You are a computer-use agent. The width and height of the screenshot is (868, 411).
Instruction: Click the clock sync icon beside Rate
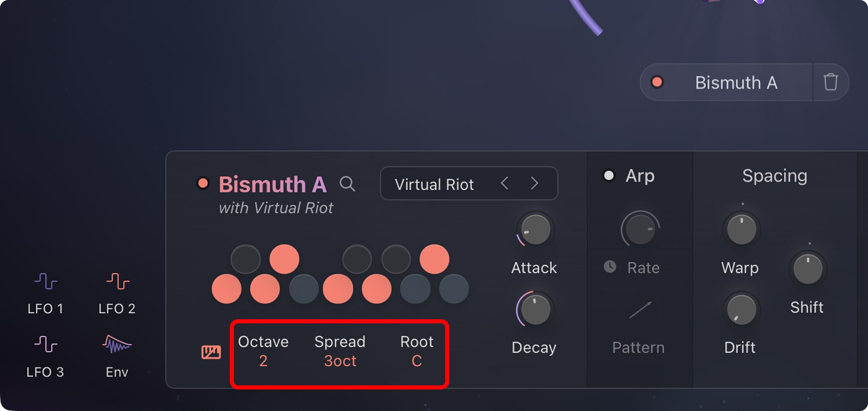[610, 267]
